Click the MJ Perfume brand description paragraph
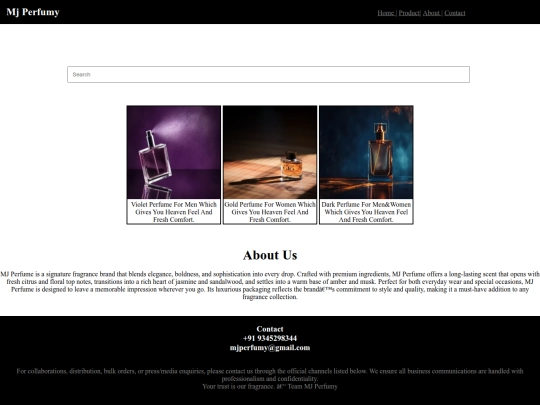The image size is (540, 405). [270, 285]
